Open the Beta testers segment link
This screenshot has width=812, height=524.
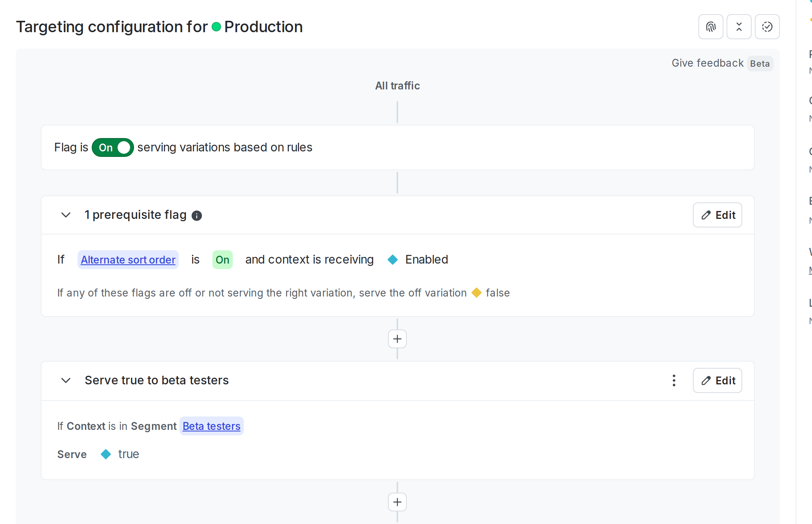click(x=211, y=426)
